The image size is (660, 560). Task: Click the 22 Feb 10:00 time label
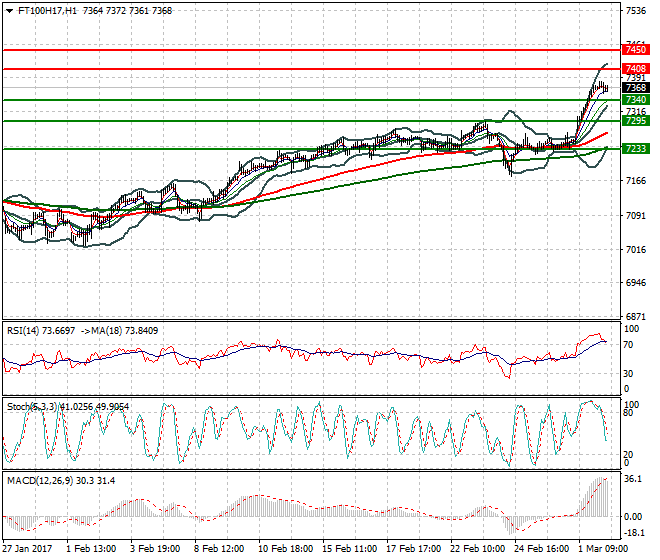pos(478,549)
